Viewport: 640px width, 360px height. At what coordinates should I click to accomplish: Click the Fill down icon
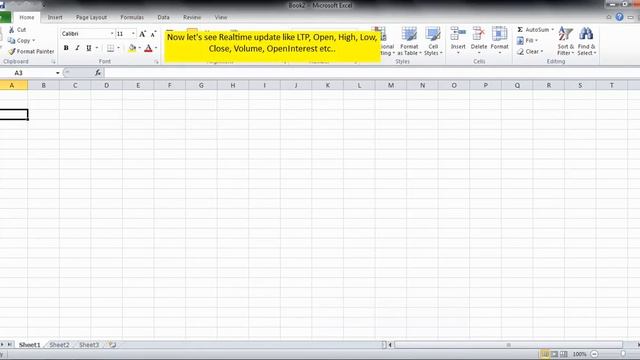520,40
